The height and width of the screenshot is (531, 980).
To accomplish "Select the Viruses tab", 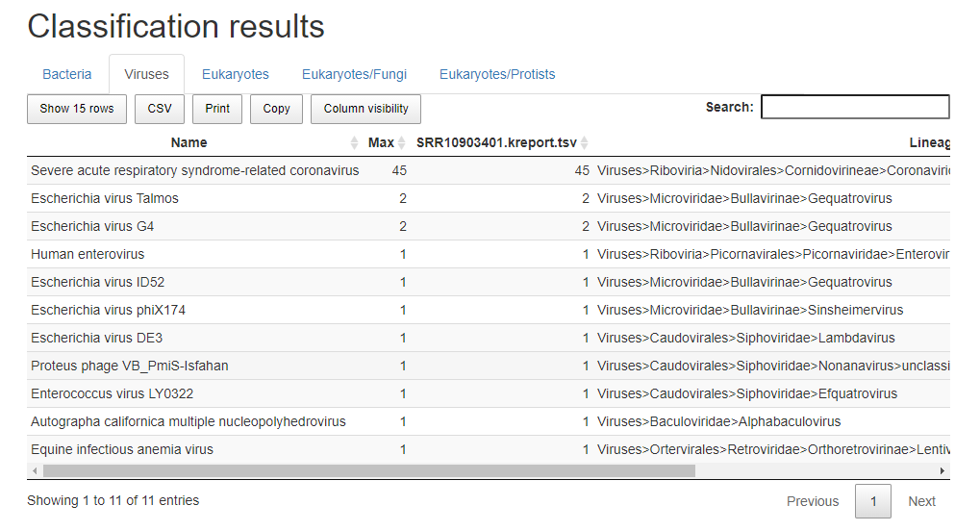I will click(146, 74).
